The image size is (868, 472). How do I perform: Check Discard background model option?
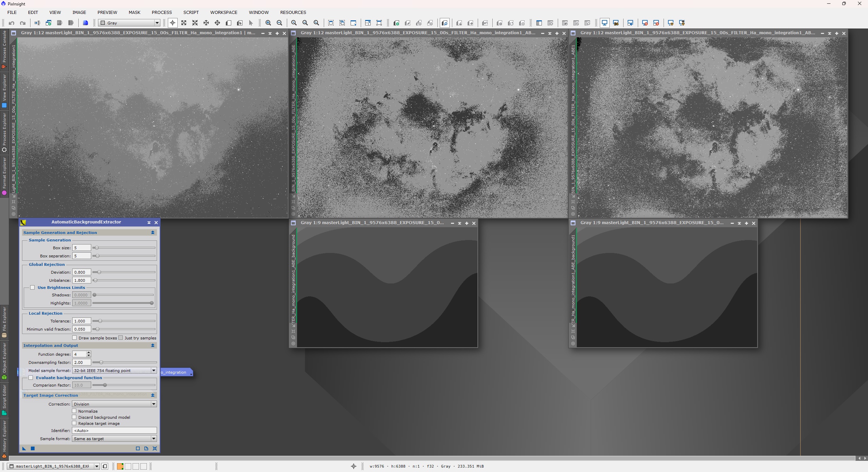click(x=74, y=417)
